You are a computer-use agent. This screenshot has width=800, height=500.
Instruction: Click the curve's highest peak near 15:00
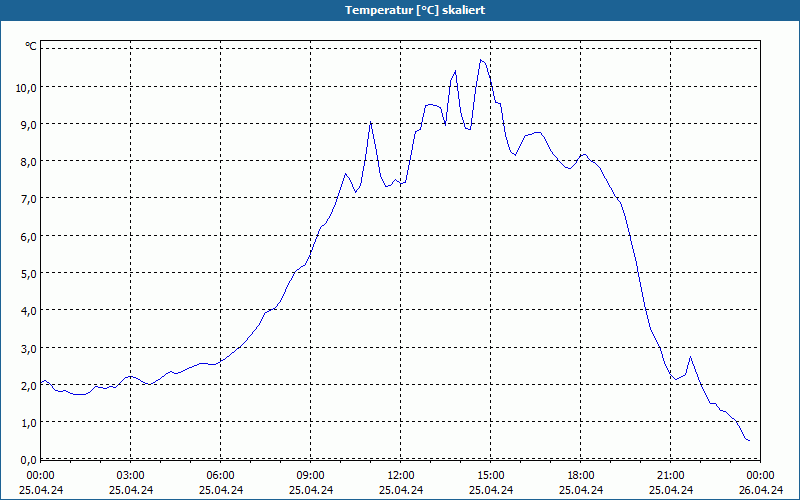click(x=481, y=60)
